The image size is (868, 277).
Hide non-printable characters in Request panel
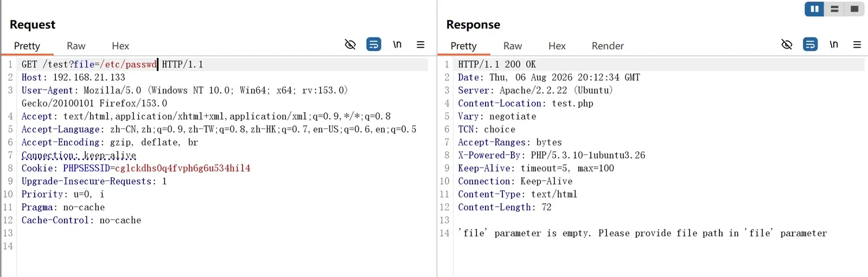(350, 44)
